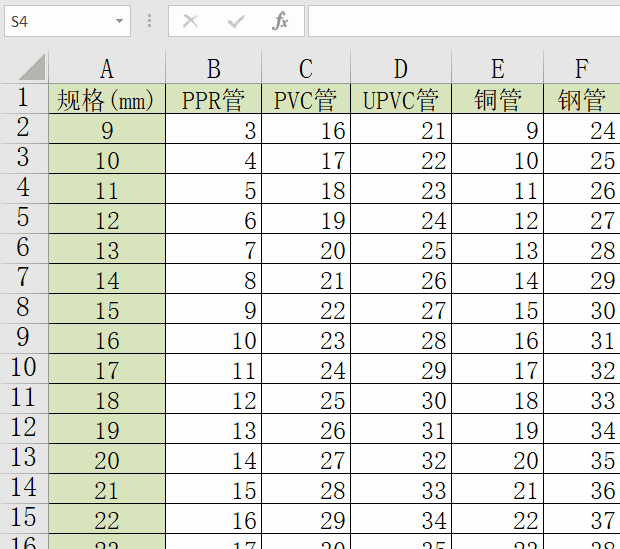Click the Enter checkmark icon in formula bar
Image resolution: width=620 pixels, height=549 pixels.
click(236, 21)
